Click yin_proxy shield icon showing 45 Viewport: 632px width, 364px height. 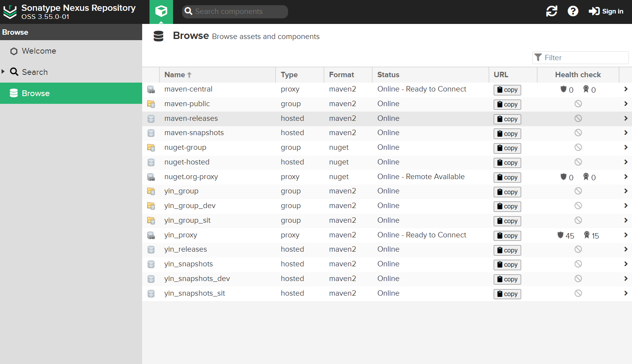pyautogui.click(x=560, y=235)
